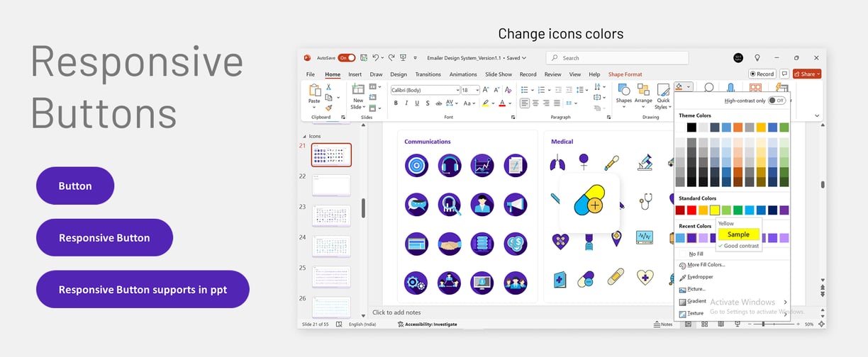Select the slide 22 thumbnail

coord(331,185)
